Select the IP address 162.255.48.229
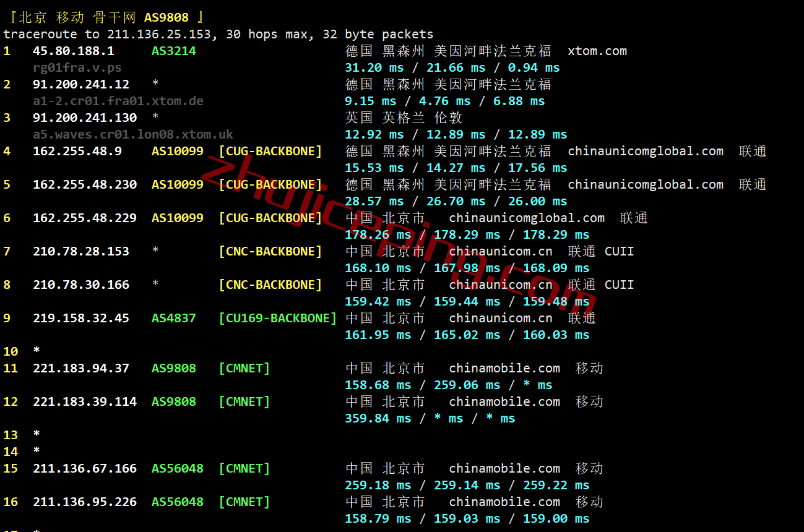 click(85, 218)
